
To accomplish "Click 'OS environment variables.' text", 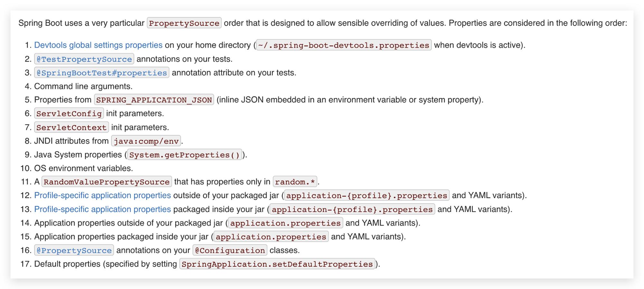I will click(x=83, y=168).
